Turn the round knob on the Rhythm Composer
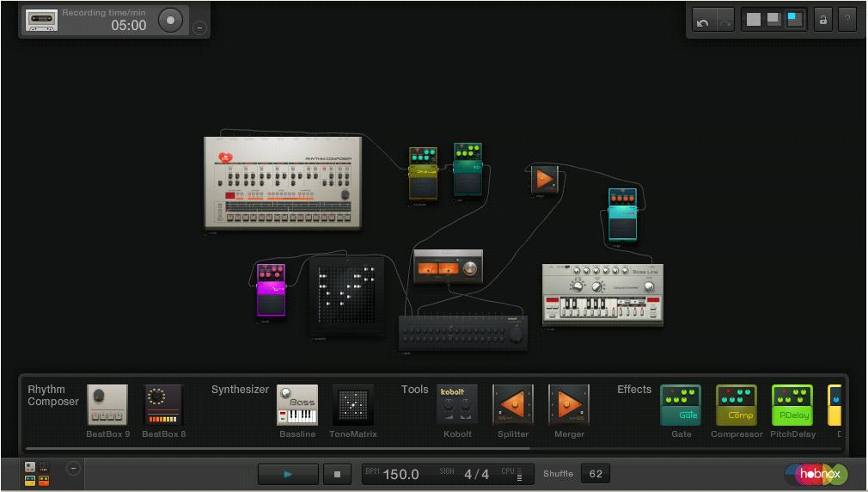The width and height of the screenshot is (868, 492). 345,194
